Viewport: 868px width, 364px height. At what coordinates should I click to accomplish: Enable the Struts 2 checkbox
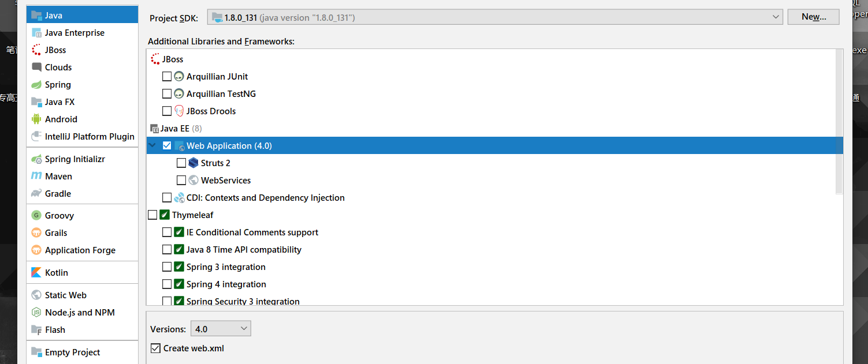[x=181, y=163]
